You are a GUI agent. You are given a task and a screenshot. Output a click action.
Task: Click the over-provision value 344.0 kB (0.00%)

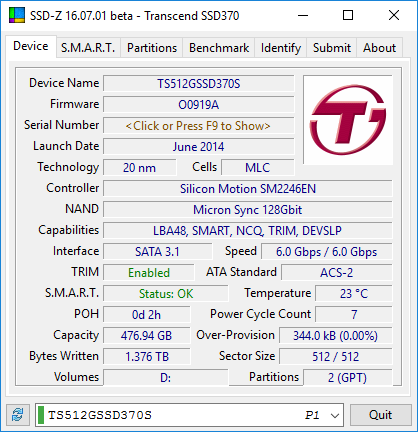pyautogui.click(x=336, y=336)
